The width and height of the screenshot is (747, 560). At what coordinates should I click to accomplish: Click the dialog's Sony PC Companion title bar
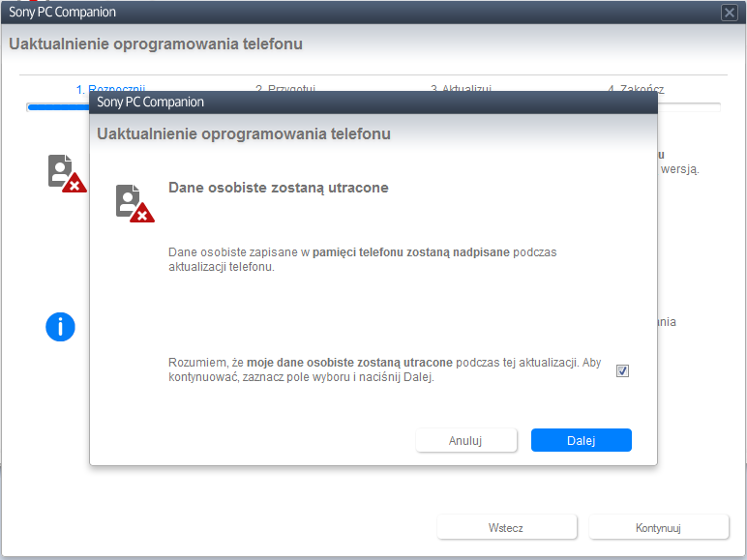(x=373, y=102)
